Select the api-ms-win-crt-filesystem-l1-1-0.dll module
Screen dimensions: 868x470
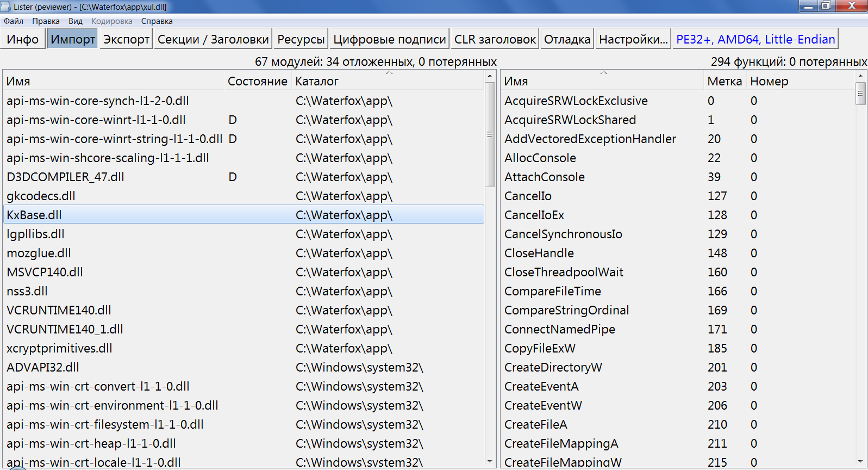coord(243,424)
